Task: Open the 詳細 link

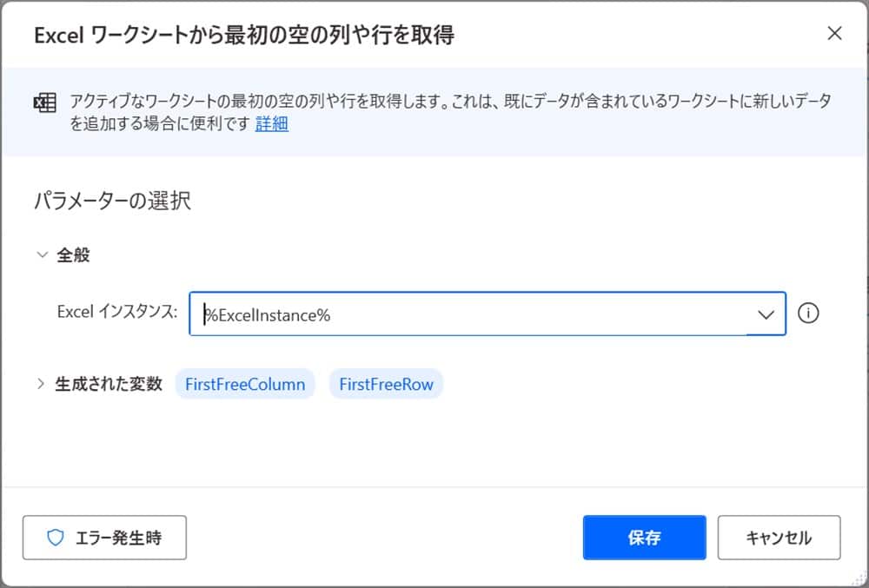Action: coord(272,124)
